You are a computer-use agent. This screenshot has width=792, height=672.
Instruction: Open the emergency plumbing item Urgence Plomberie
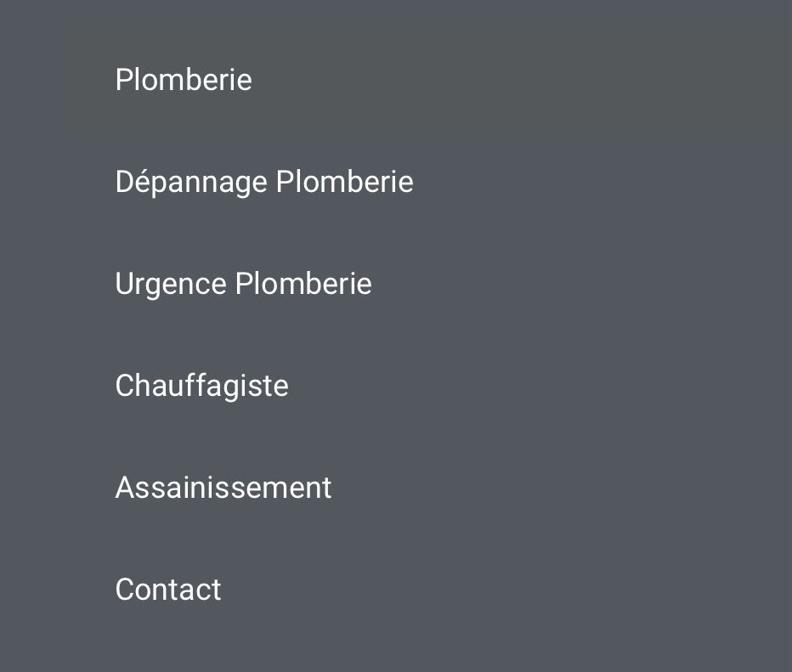pyautogui.click(x=243, y=284)
